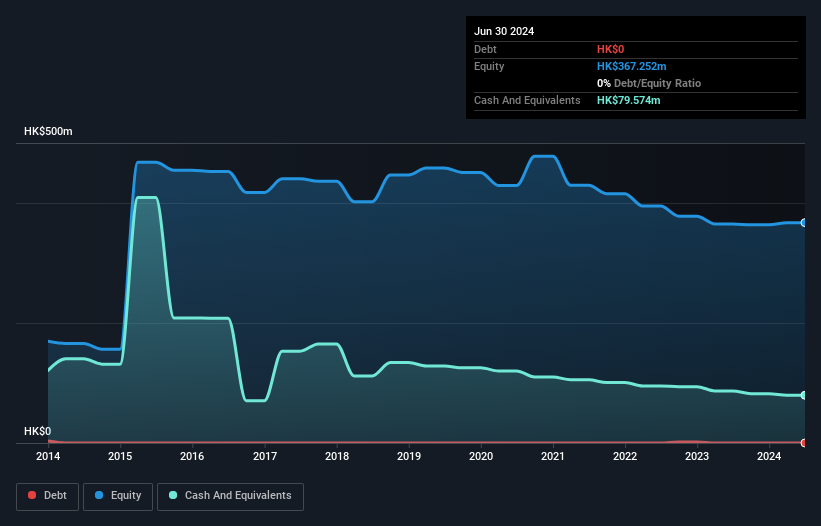Select the Equity endpoint marker at Jun 2024
This screenshot has width=821, height=526.
coord(804,223)
